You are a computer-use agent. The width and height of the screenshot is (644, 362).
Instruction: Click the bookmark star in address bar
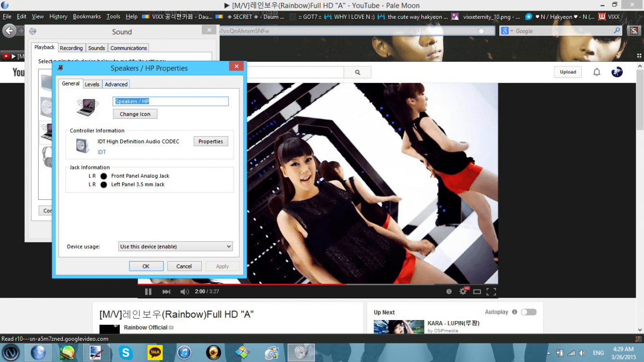click(481, 31)
